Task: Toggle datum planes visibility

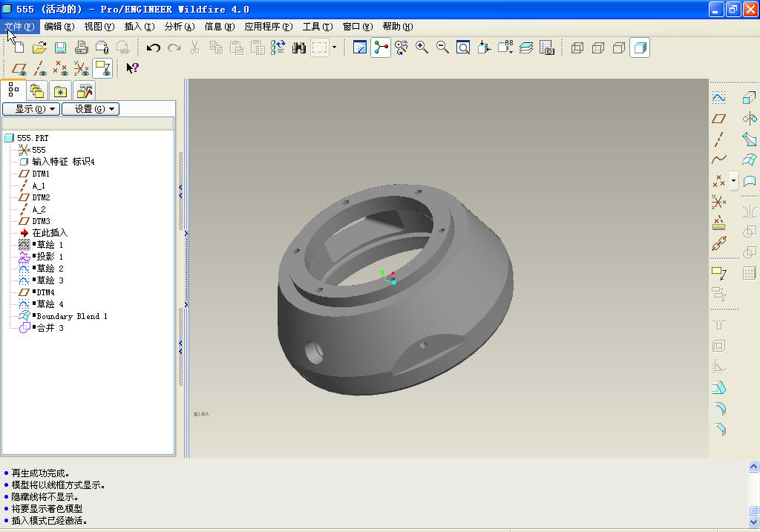Action: 19,68
